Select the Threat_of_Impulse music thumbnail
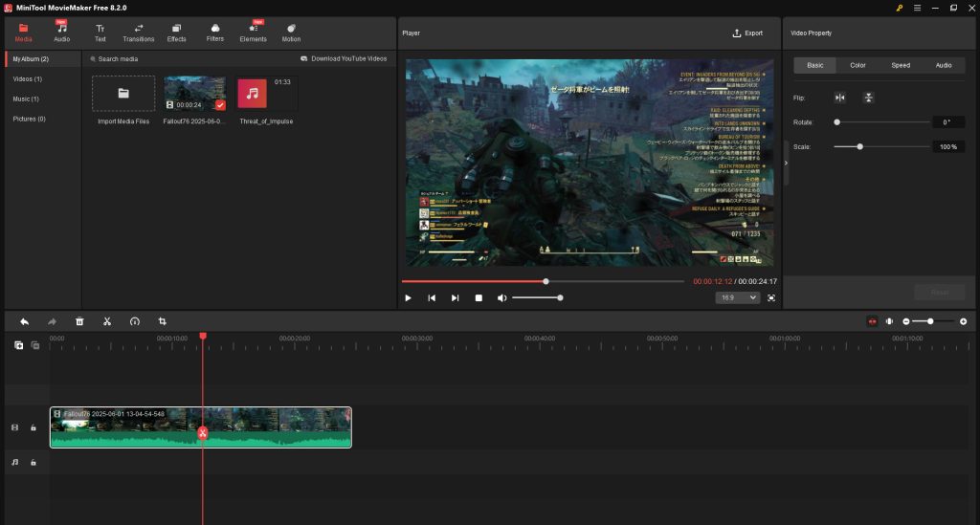The width and height of the screenshot is (980, 525). coord(267,93)
